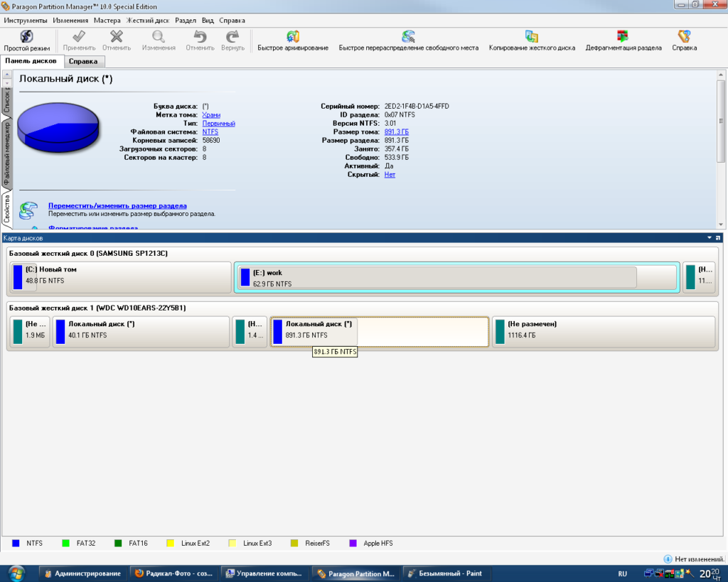Click the 891.3 ГБ volume size link
Image resolution: width=728 pixels, height=582 pixels.
[x=397, y=131]
